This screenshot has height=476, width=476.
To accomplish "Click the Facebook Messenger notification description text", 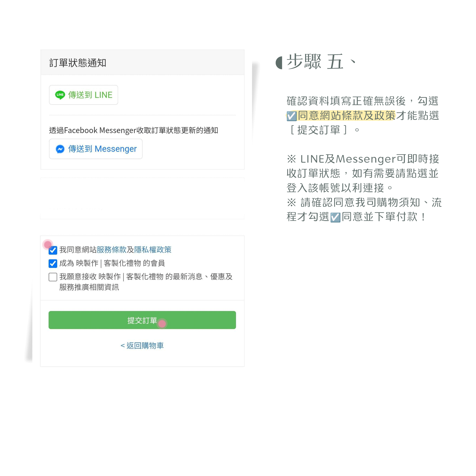I will click(x=134, y=130).
